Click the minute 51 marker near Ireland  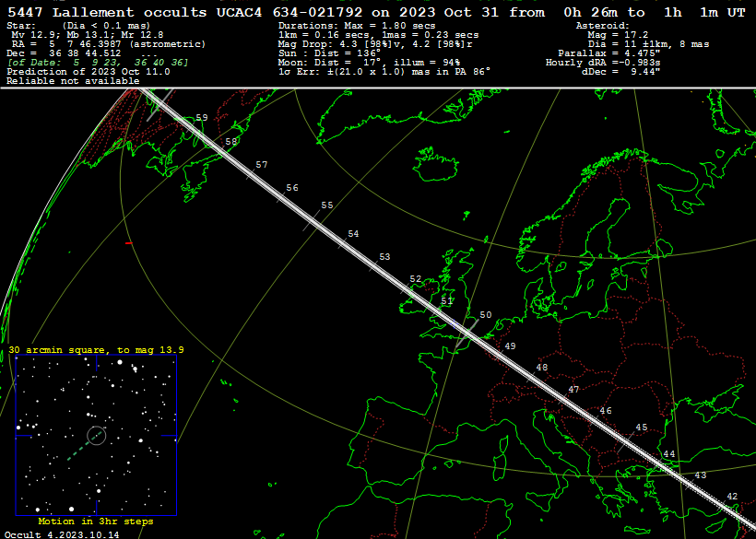447,301
